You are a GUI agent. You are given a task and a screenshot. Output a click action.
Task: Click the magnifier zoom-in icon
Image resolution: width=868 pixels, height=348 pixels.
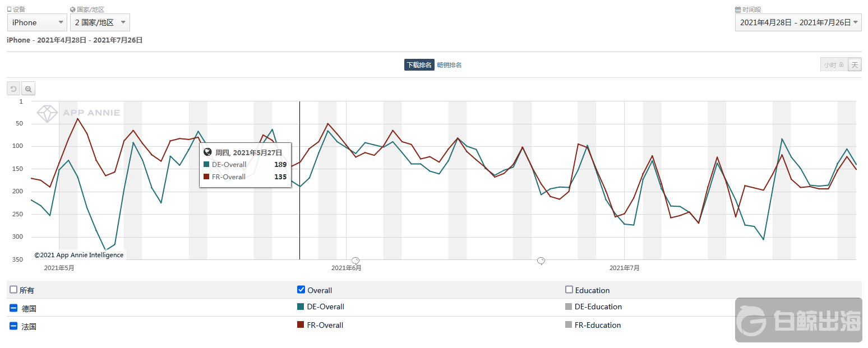(28, 89)
